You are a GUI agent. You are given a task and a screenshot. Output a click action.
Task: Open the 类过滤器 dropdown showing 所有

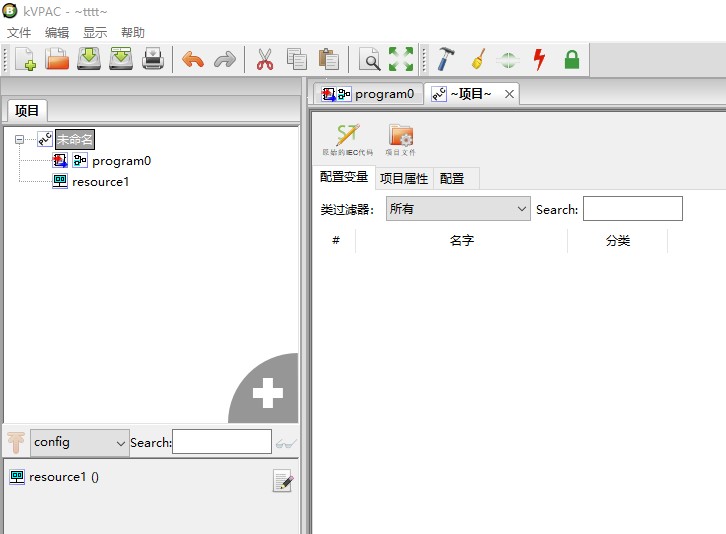[x=459, y=209]
